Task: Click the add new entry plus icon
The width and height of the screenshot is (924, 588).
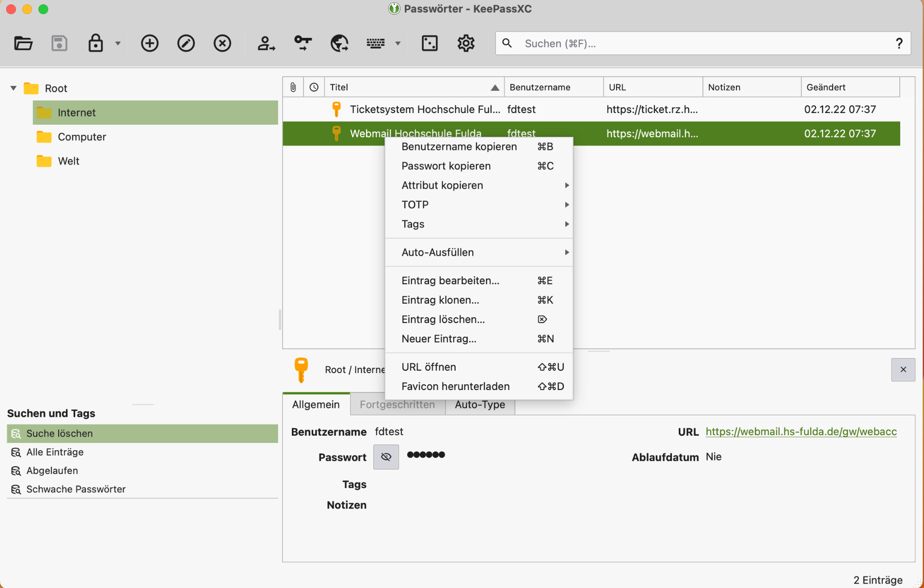Action: pyautogui.click(x=149, y=44)
